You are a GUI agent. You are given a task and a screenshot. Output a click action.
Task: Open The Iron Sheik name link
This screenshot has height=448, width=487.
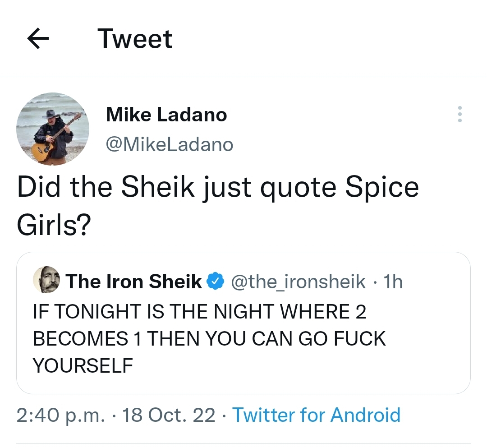[133, 282]
